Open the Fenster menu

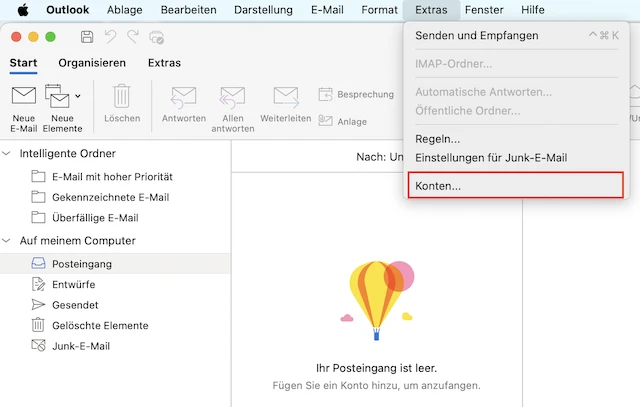(484, 10)
